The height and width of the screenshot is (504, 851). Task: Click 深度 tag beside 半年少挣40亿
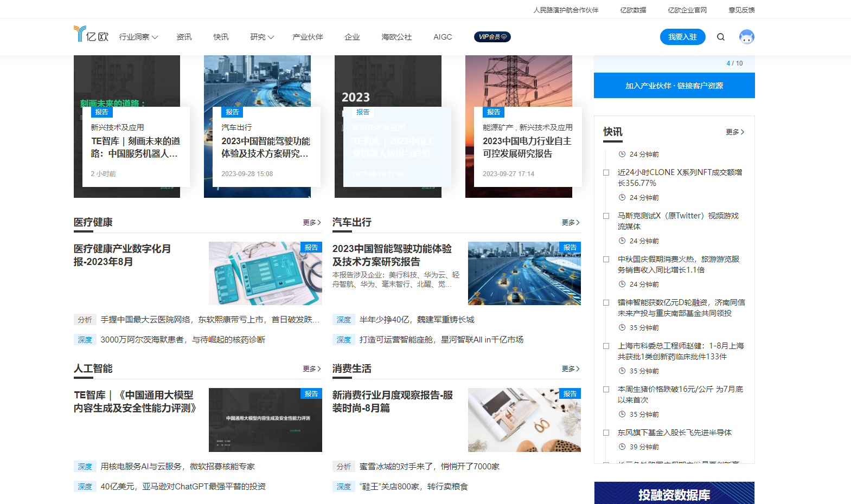(344, 320)
